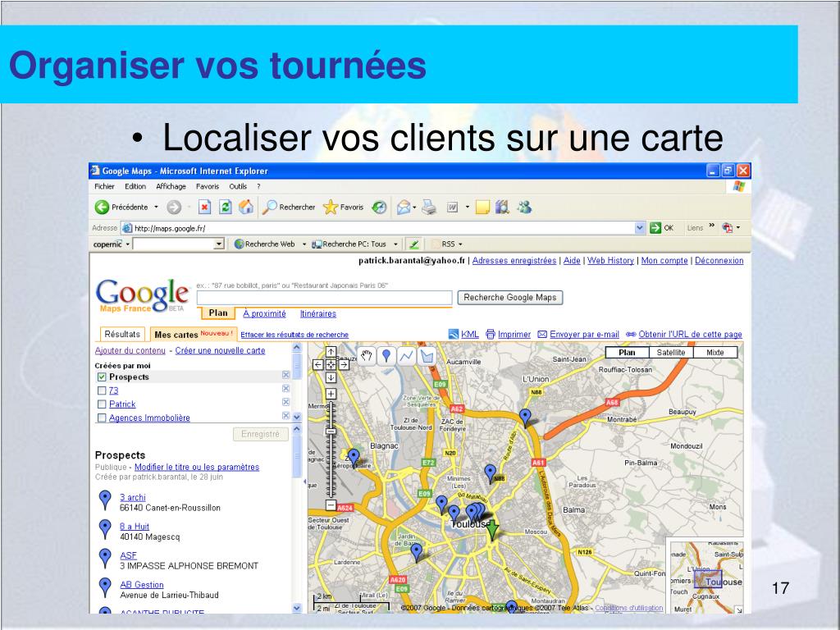Zoom in with the plus button
This screenshot has height=630, width=840.
[x=331, y=394]
